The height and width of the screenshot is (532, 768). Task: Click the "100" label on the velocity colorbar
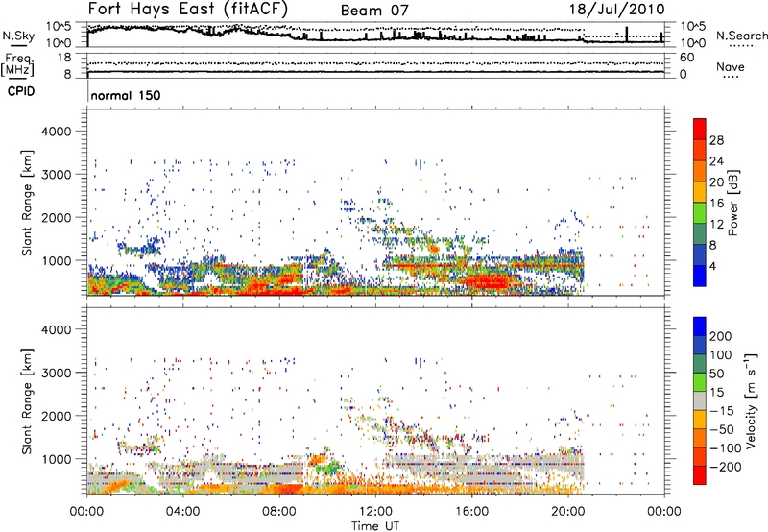[x=721, y=355]
